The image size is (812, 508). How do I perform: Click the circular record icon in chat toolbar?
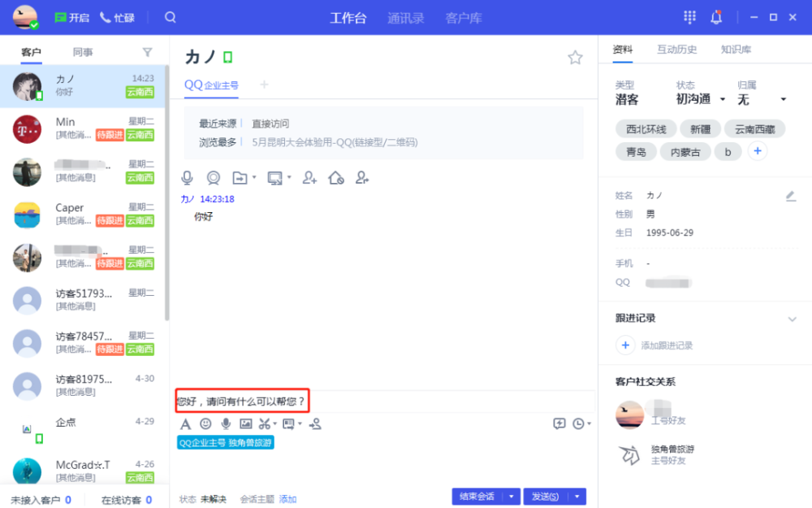coord(213,178)
